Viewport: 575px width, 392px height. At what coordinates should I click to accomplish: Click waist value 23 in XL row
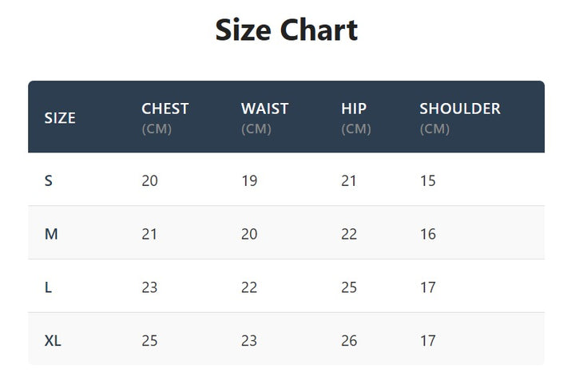pos(249,341)
